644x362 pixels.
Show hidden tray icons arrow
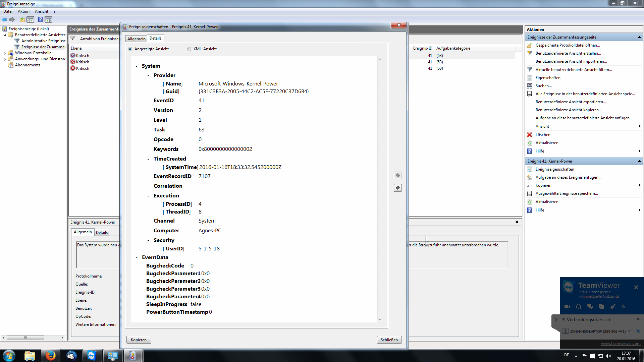click(x=576, y=356)
